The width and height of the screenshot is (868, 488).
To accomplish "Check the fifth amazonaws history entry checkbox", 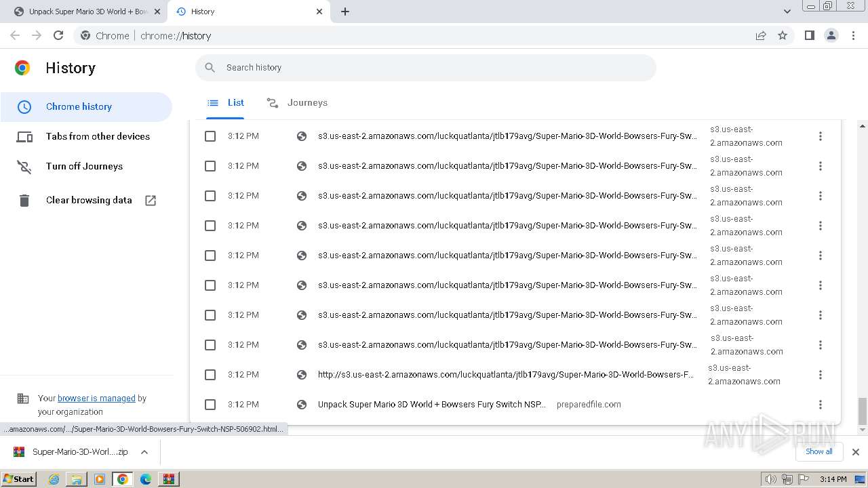I will pyautogui.click(x=210, y=256).
